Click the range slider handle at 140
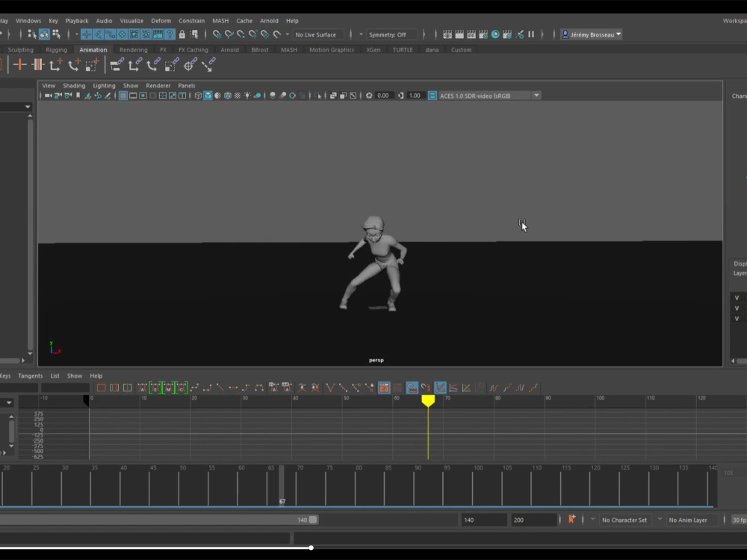747x560 pixels. [x=313, y=520]
